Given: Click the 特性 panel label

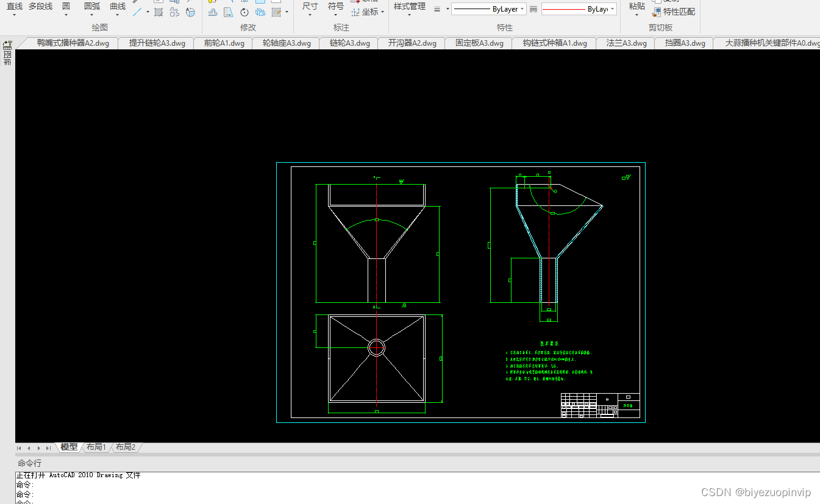Looking at the screenshot, I should 505,27.
